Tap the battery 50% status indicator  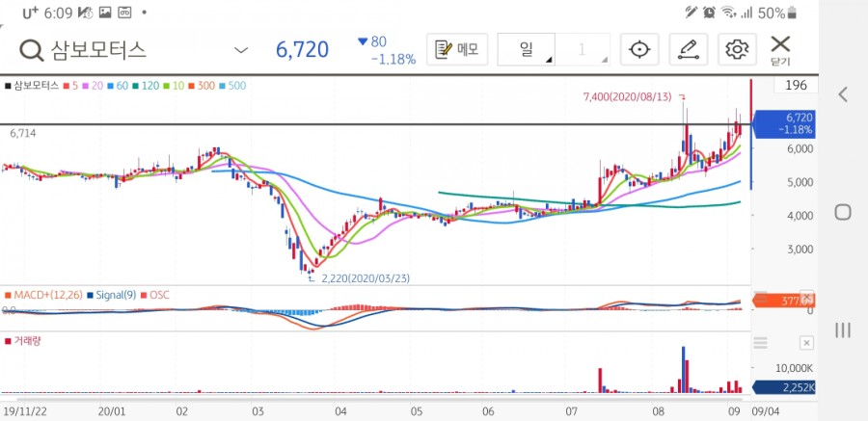coord(777,13)
